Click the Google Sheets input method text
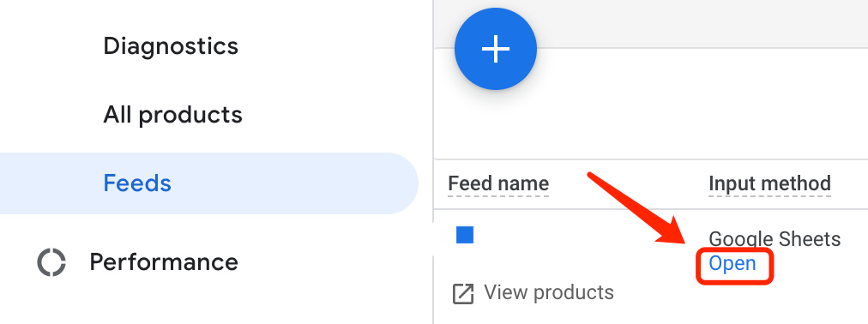868x324 pixels. click(x=775, y=239)
